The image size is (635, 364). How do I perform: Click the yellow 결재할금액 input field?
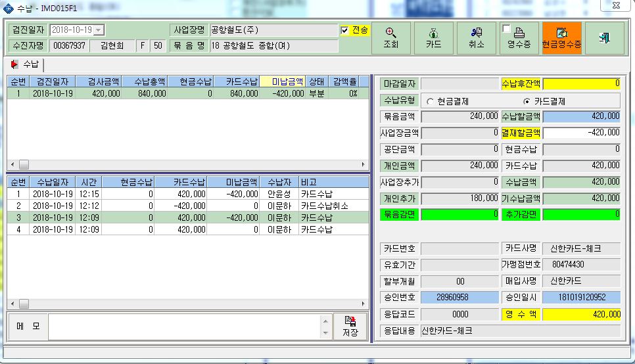click(x=582, y=133)
